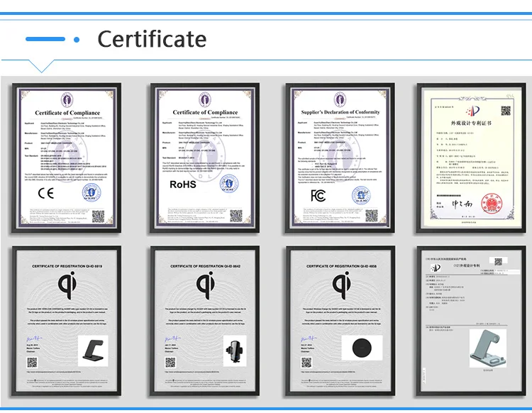Click the gray stand design drawing
This screenshot has height=413, width=532.
coord(488,348)
